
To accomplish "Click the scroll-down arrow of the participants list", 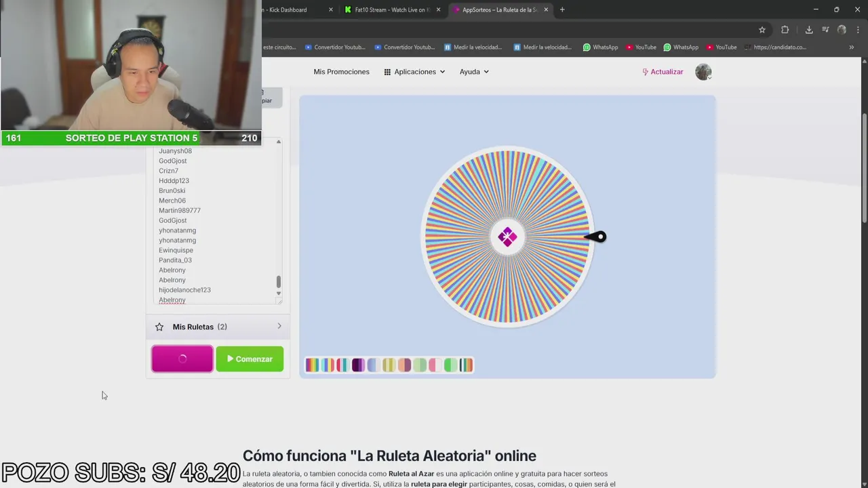I will coord(279,293).
